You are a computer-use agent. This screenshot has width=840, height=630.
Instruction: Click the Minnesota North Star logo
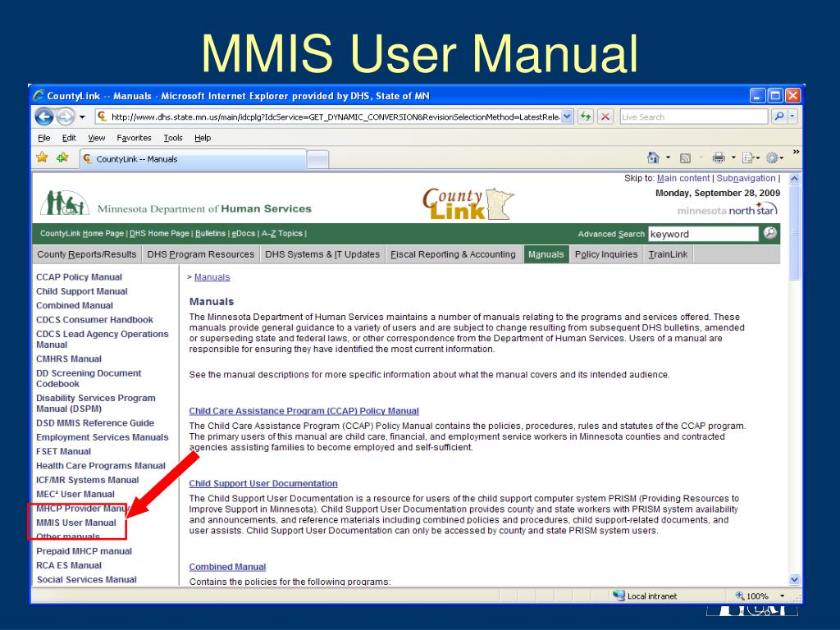coord(727,210)
